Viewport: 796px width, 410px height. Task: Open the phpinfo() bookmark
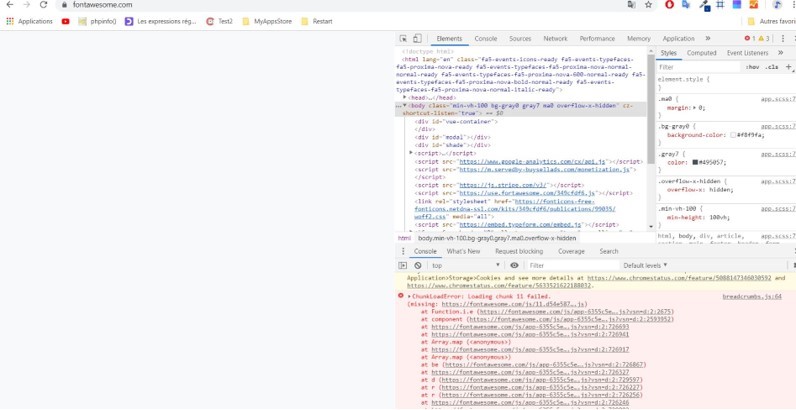[97, 21]
